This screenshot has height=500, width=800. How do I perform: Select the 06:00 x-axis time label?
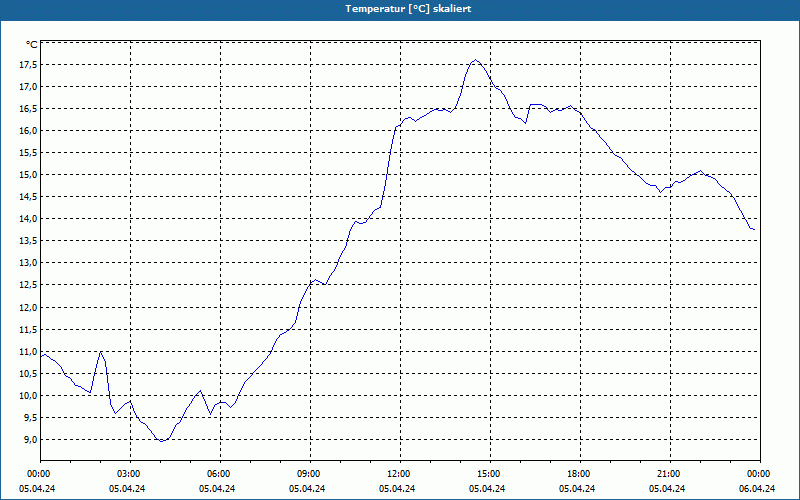click(x=217, y=473)
